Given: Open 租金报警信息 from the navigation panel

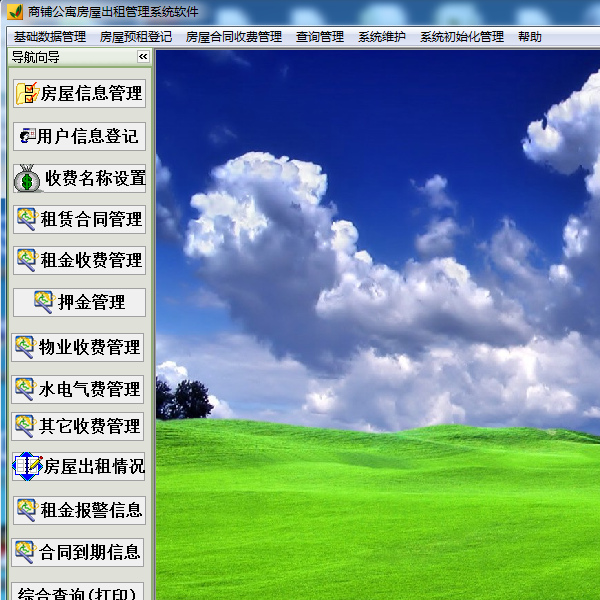Looking at the screenshot, I should [79, 510].
